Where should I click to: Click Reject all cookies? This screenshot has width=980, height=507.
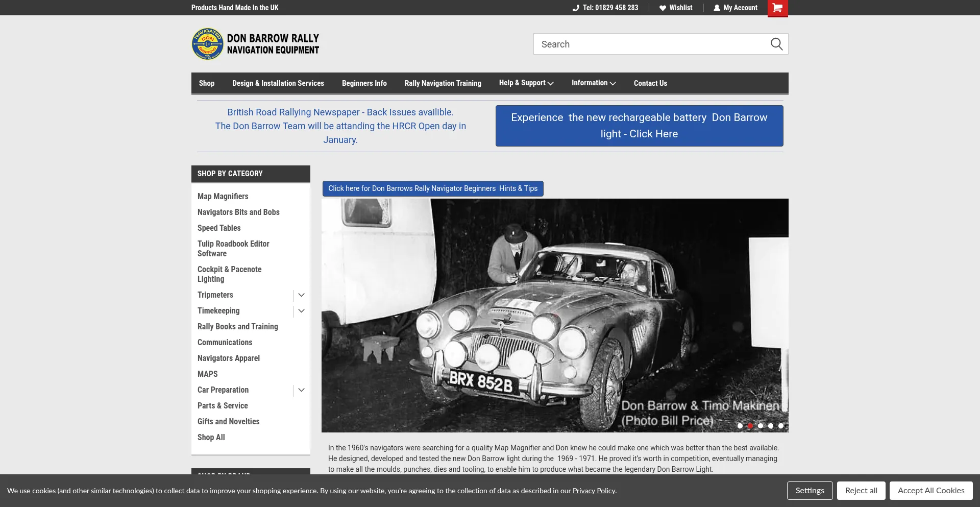click(x=861, y=491)
